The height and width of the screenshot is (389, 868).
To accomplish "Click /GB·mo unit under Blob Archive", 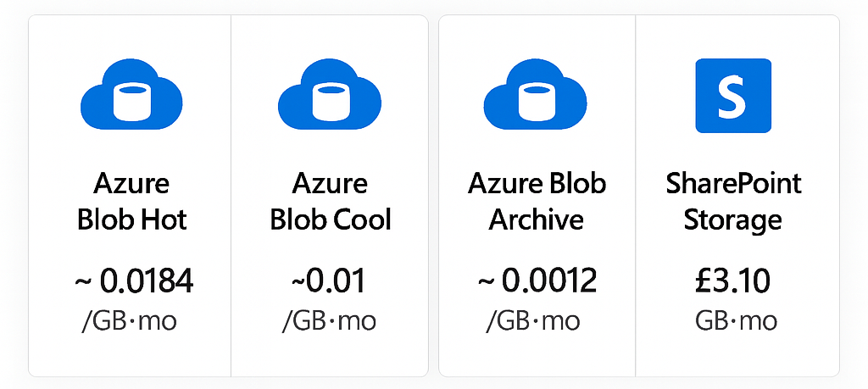I will point(533,321).
